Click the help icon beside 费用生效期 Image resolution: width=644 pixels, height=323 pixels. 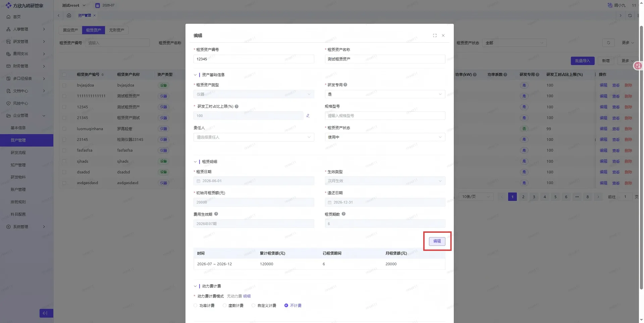coord(216,214)
